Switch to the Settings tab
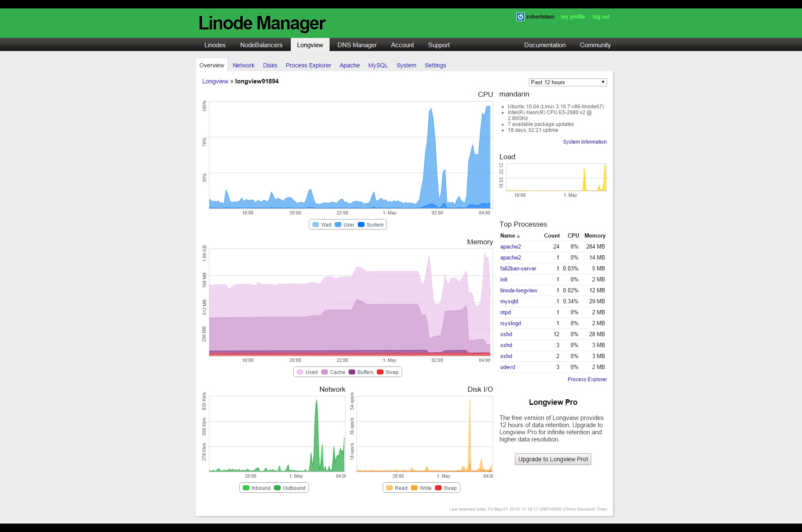Viewport: 802px width, 532px height. tap(435, 65)
